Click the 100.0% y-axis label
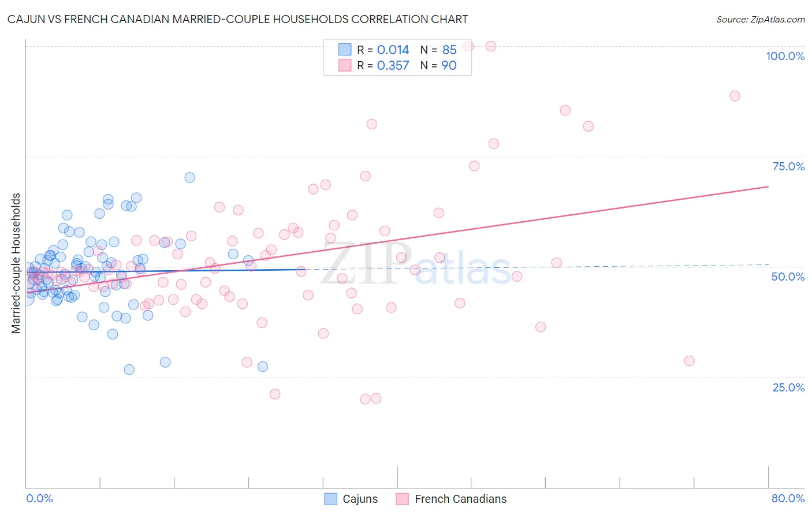Screen dimensions: 812x515 tap(785, 56)
